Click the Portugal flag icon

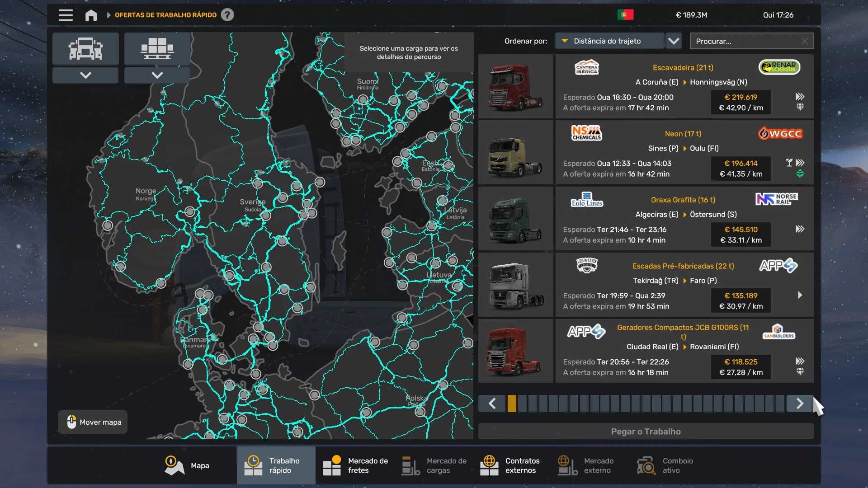pos(625,15)
